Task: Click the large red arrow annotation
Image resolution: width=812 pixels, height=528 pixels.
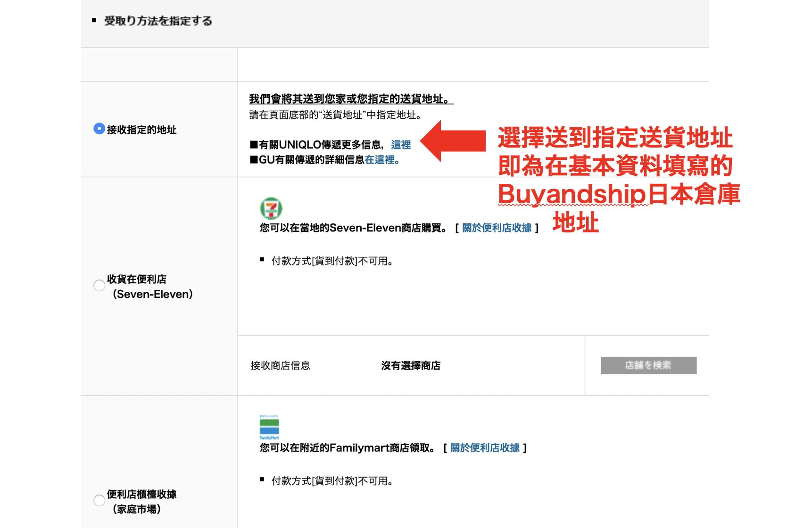Action: pos(453,141)
